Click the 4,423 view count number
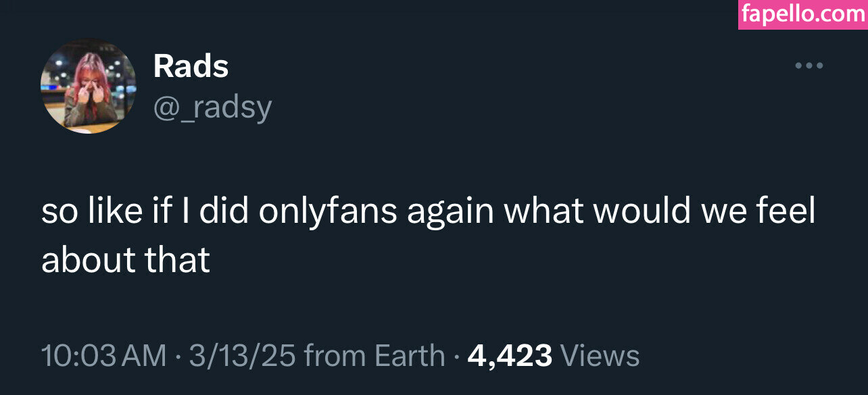The height and width of the screenshot is (395, 868). [x=510, y=356]
